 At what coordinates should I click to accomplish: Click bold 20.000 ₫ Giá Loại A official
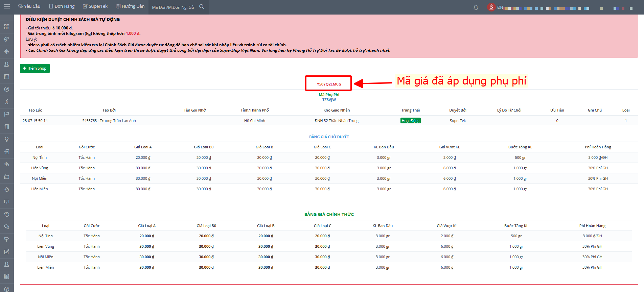[147, 236]
